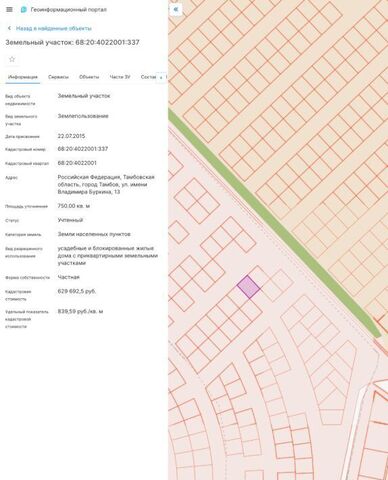Select the Информация tab
Screen dimensions: 388x480
click(23, 77)
